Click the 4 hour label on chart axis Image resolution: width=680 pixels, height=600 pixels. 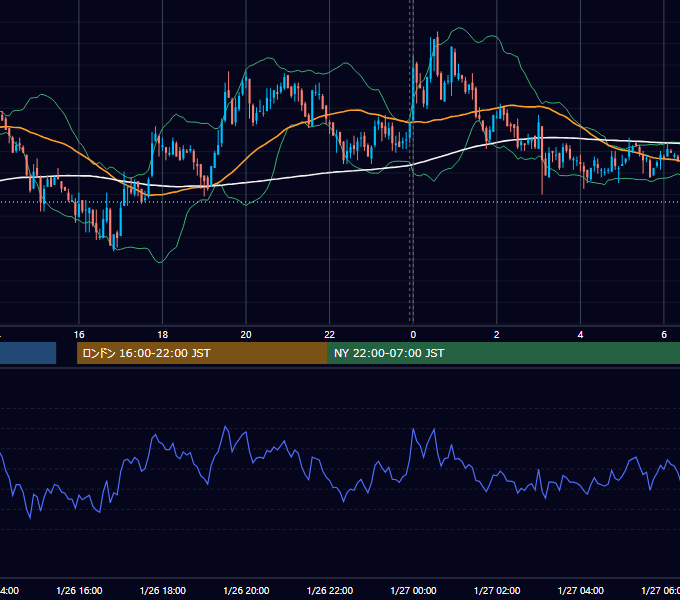[580, 335]
